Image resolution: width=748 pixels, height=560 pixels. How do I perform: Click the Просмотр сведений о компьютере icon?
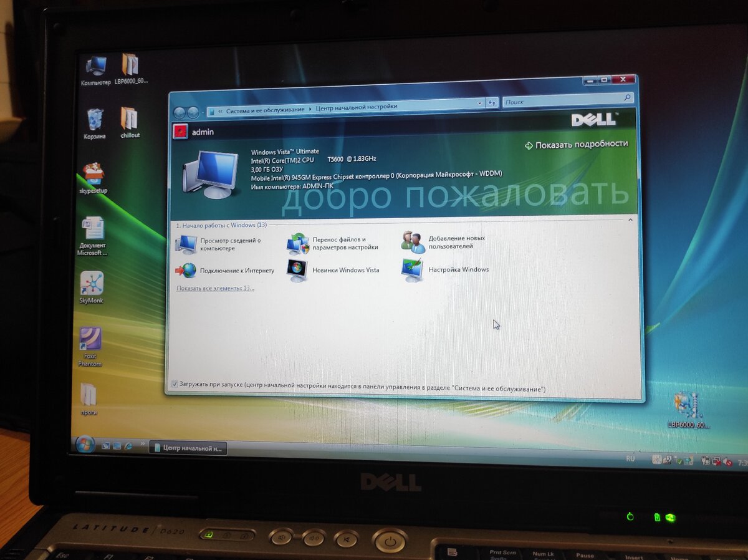[x=186, y=244]
